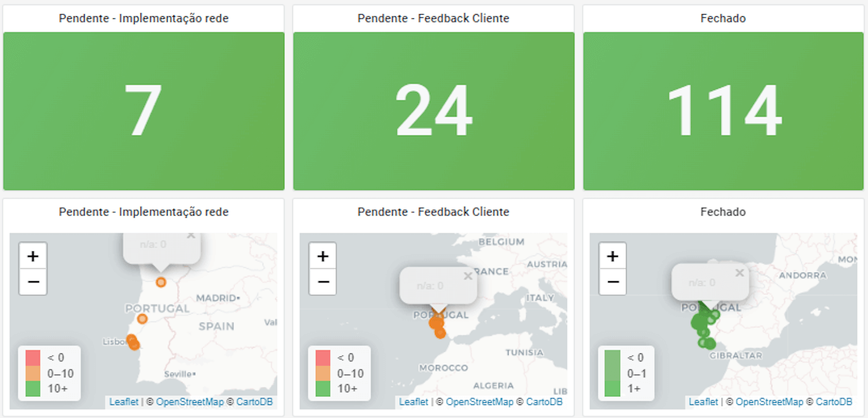Zoom out on the Fechado map
The image size is (868, 418).
pos(612,282)
